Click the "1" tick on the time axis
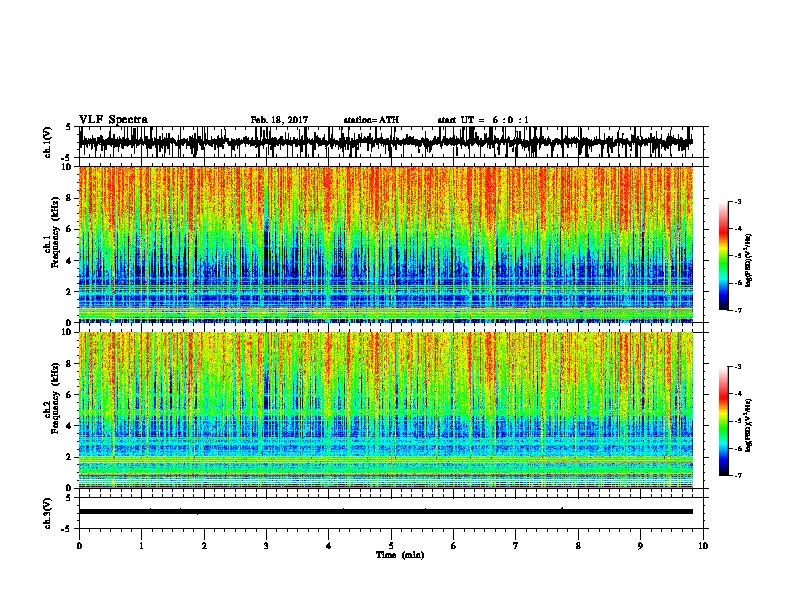 141,546
